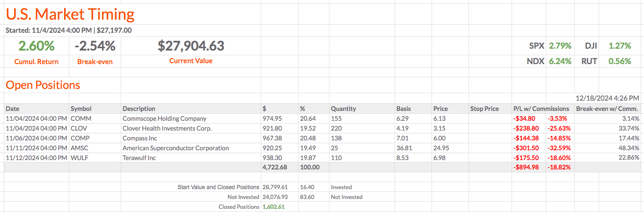Select WULF price 6.98
The height and width of the screenshot is (213, 644).
439,158
